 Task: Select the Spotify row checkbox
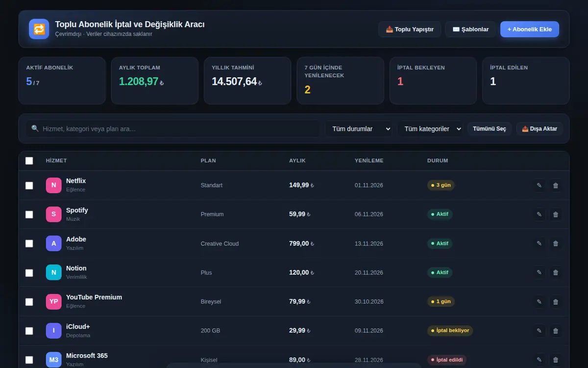pyautogui.click(x=29, y=214)
